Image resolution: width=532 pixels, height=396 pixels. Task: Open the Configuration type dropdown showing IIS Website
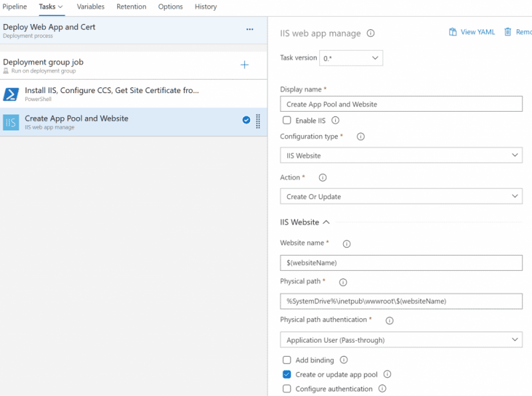pos(401,155)
